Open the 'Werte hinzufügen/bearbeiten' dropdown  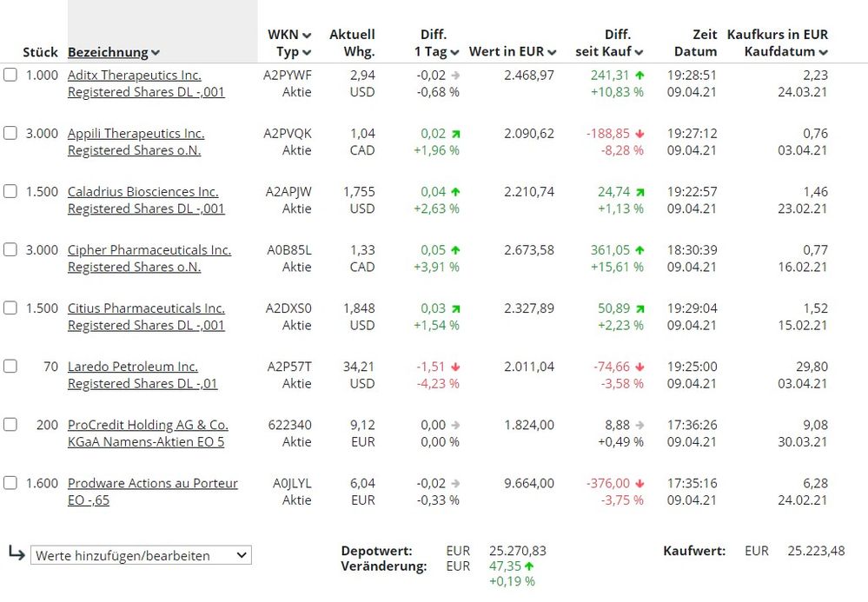(x=141, y=555)
